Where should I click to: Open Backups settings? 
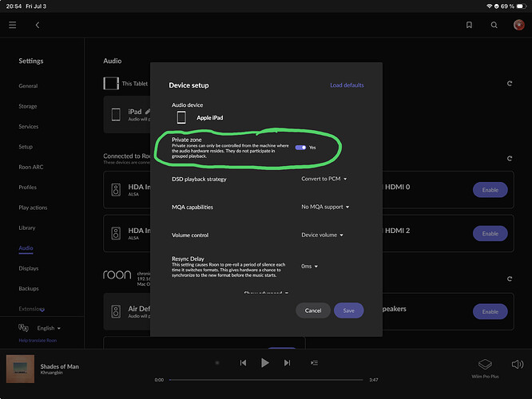pyautogui.click(x=29, y=289)
